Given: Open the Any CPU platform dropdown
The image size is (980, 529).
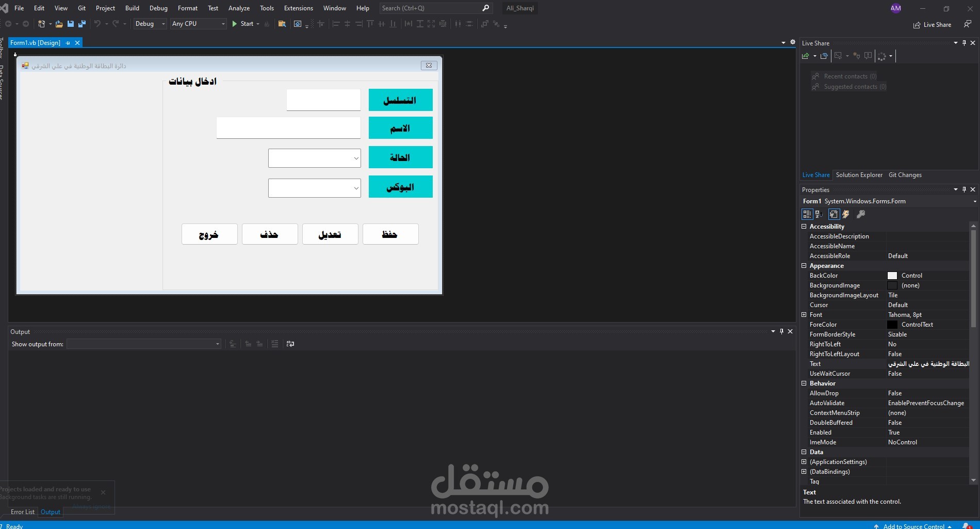Looking at the screenshot, I should [x=199, y=24].
